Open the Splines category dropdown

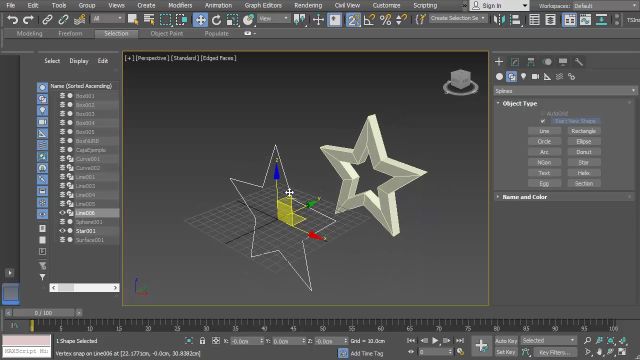tap(565, 91)
